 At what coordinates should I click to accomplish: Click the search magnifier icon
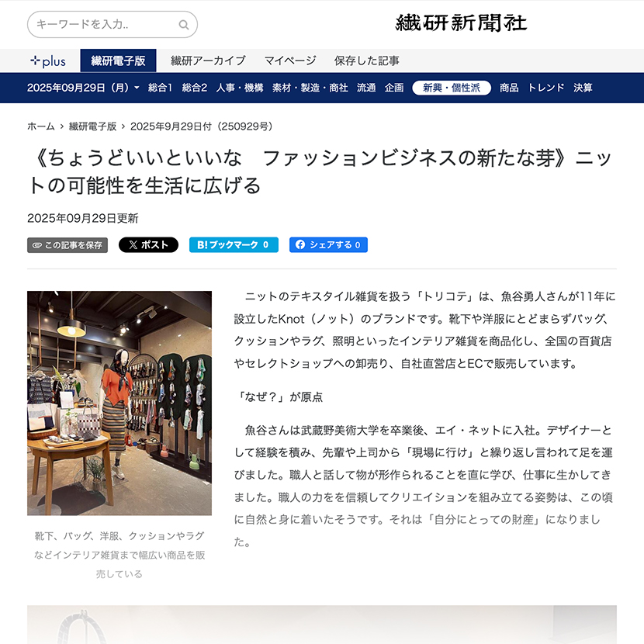click(184, 25)
